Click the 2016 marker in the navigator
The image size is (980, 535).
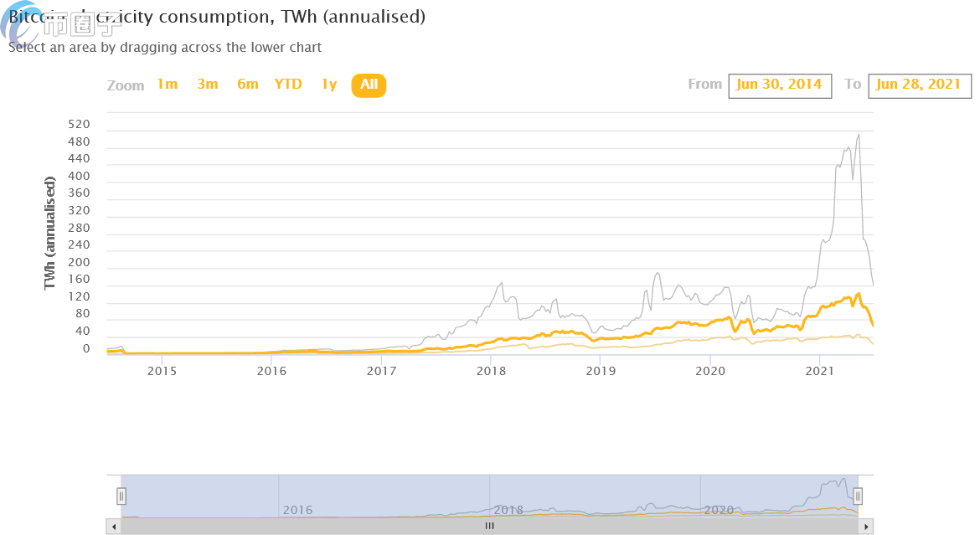pos(297,509)
